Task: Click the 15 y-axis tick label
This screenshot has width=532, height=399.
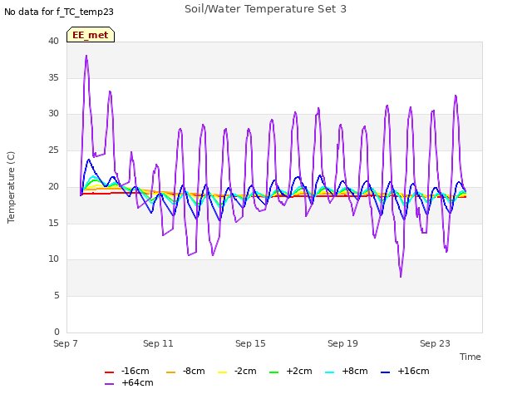Action: pyautogui.click(x=53, y=223)
